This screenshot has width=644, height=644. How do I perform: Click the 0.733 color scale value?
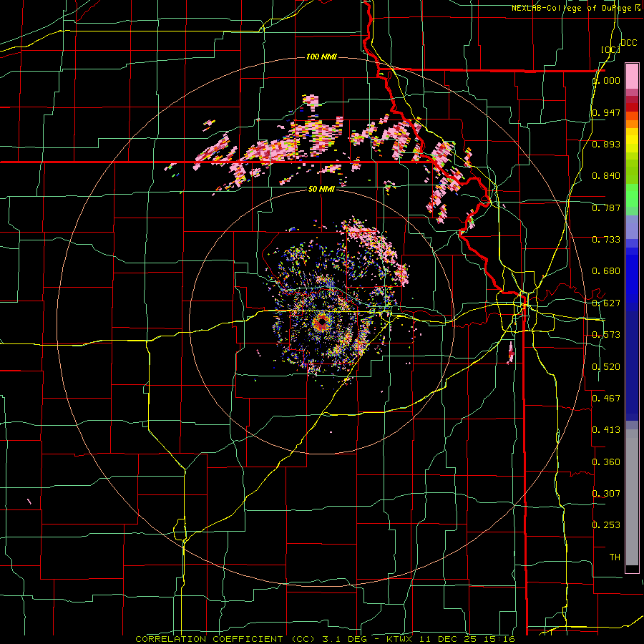tap(606, 239)
